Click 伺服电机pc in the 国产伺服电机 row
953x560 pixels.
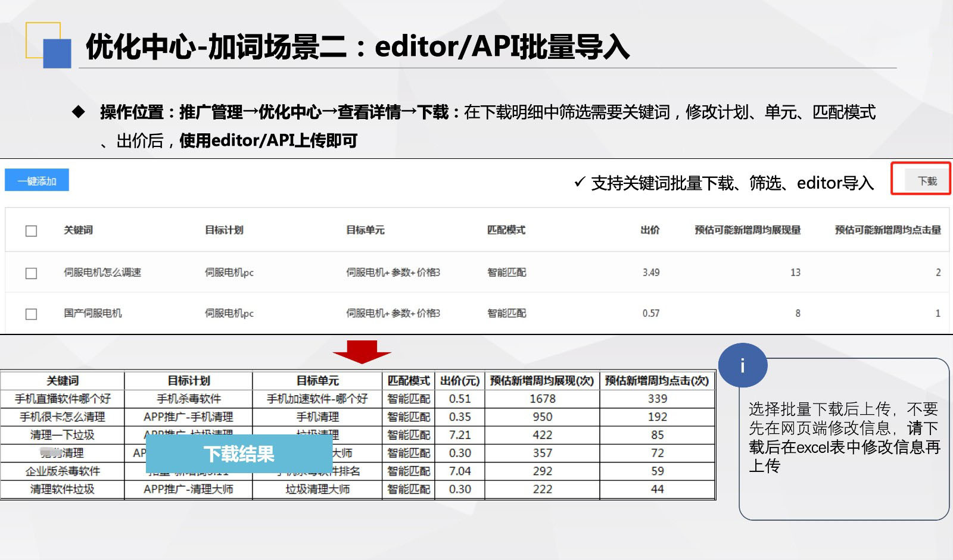[229, 313]
